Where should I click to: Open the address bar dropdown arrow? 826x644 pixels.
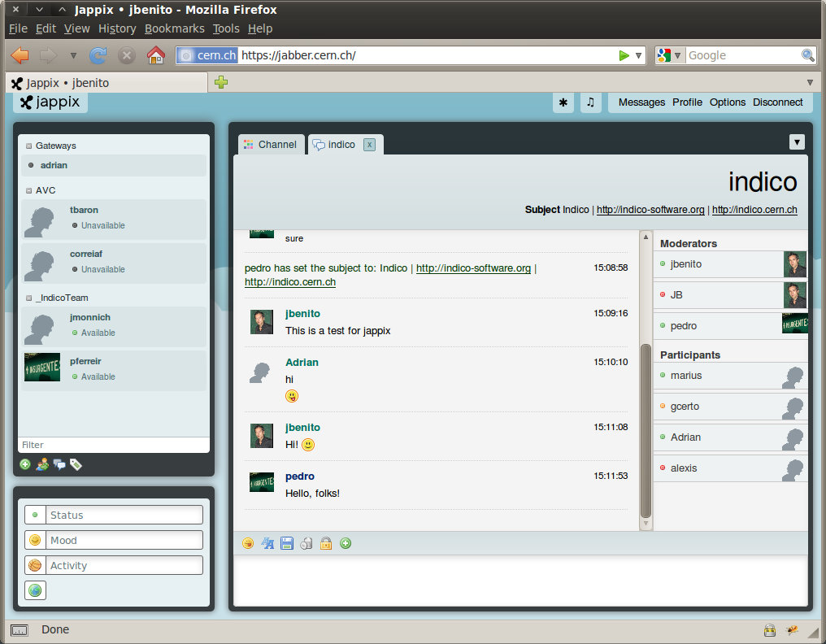click(638, 55)
